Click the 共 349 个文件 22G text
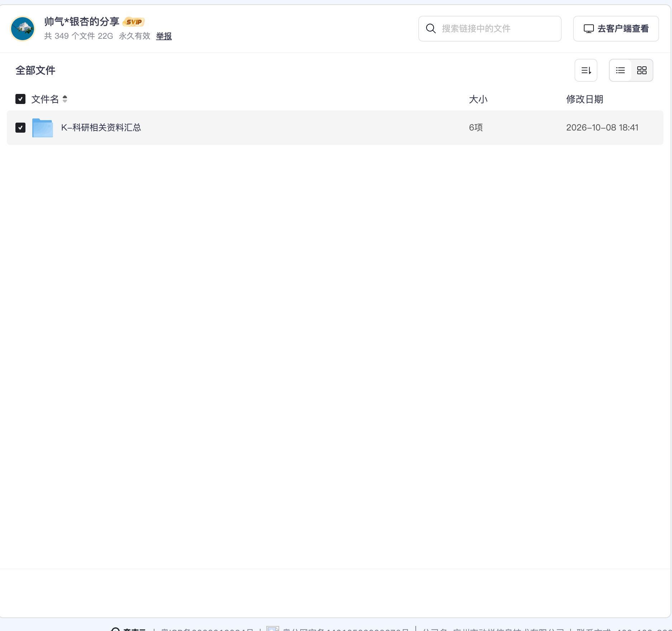672x631 pixels. [78, 36]
